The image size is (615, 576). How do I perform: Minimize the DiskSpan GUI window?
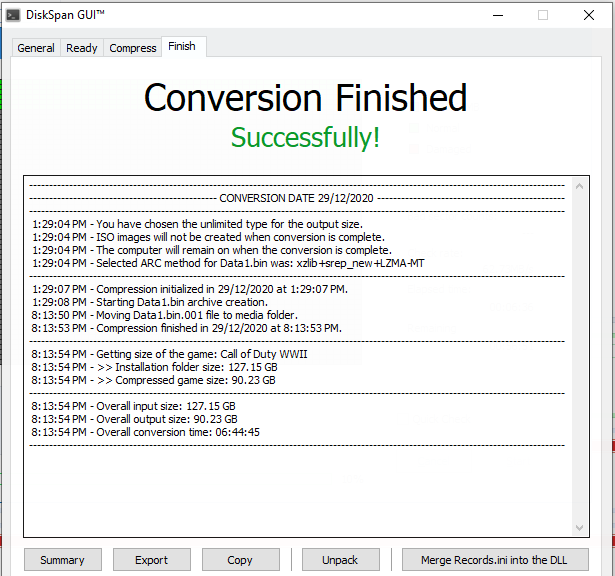coord(498,15)
